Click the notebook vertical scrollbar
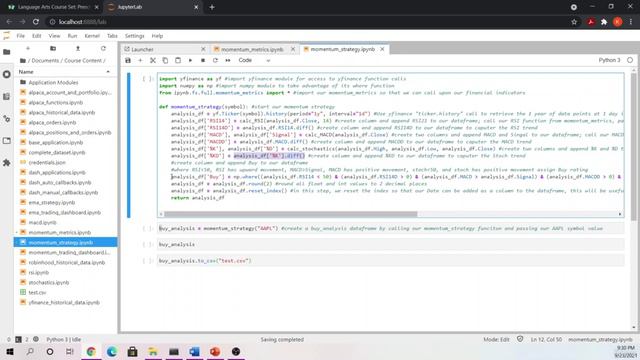 (x=633, y=147)
